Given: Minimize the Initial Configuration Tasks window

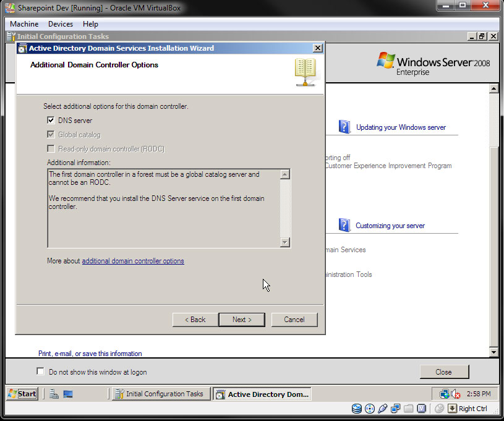Looking at the screenshot, I should point(471,36).
